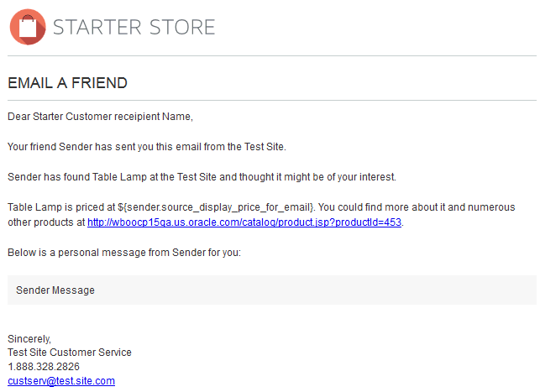Click the STARTER STORE title text
Screen dimensions: 540x392
(x=134, y=27)
